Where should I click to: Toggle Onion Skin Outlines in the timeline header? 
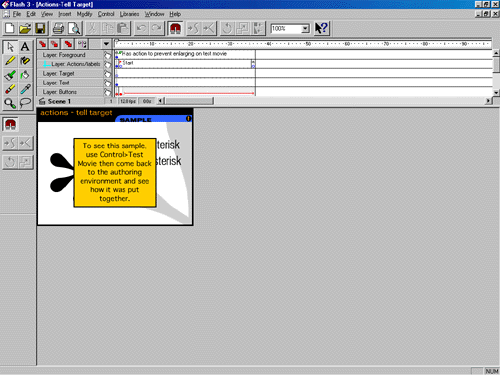pos(54,44)
